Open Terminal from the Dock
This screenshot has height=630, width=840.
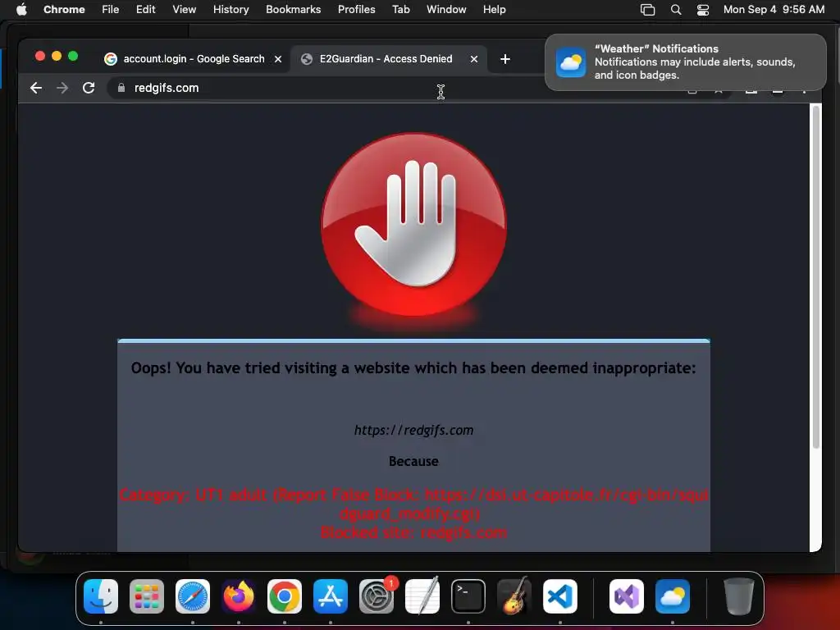pos(468,596)
